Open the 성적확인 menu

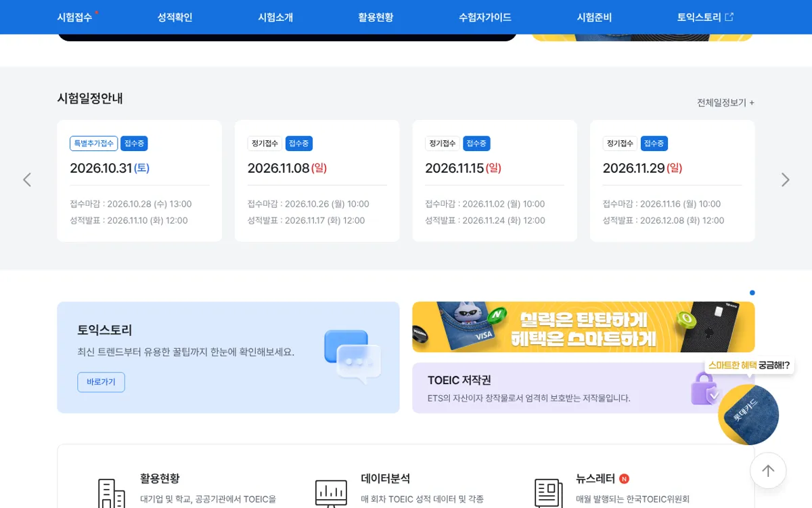[175, 18]
